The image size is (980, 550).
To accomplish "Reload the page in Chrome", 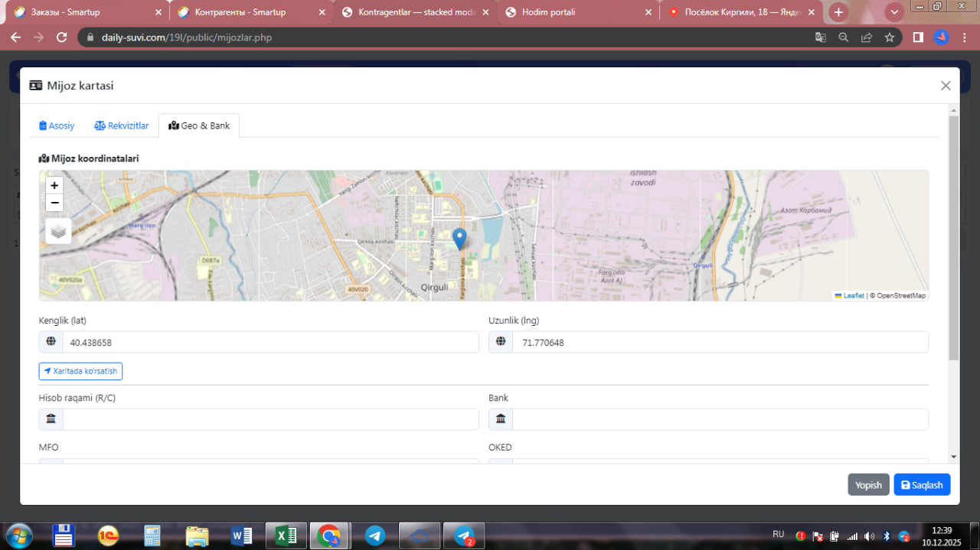I will [62, 37].
